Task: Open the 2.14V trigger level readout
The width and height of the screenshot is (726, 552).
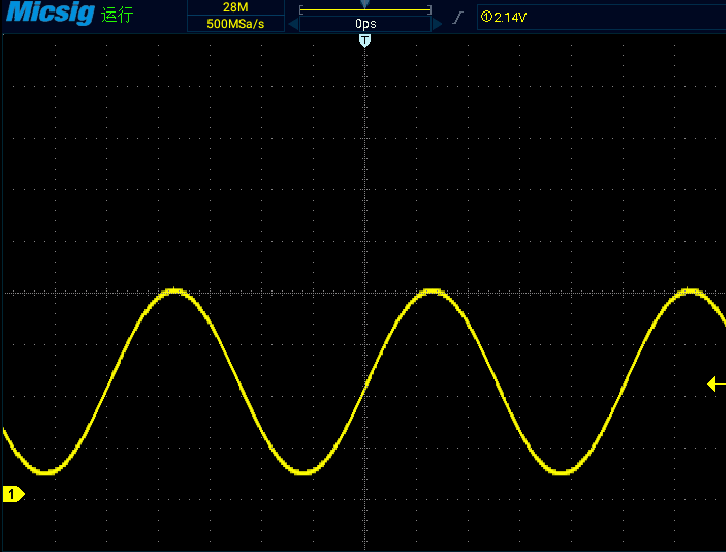Action: tap(510, 18)
